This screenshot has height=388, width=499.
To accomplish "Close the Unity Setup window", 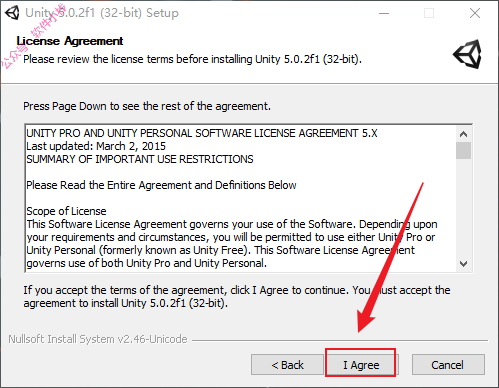I will [x=475, y=13].
